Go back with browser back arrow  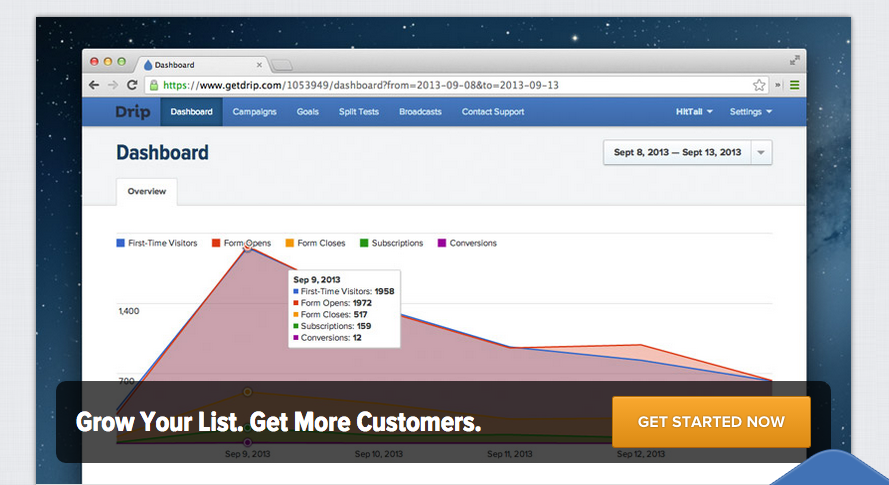[x=94, y=85]
